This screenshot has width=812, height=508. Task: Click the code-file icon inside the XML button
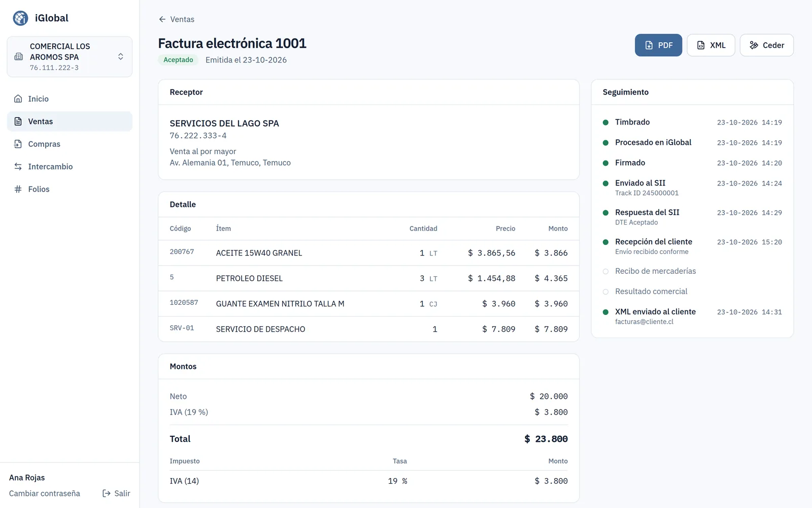(701, 45)
